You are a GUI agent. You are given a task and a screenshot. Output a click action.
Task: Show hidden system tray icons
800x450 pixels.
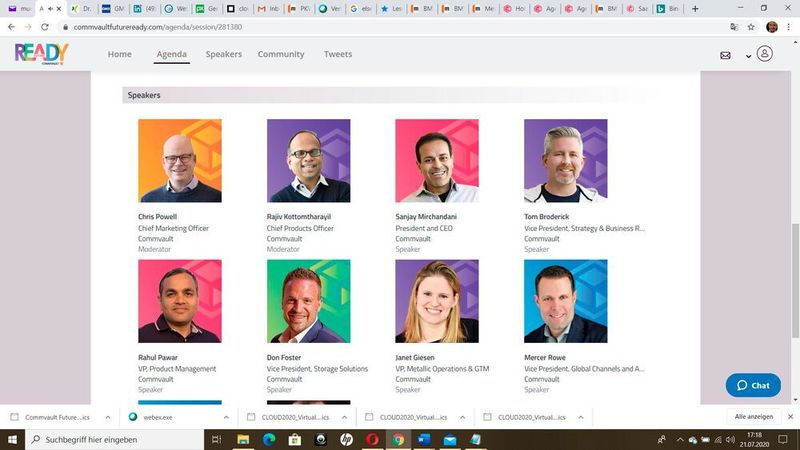click(x=680, y=439)
